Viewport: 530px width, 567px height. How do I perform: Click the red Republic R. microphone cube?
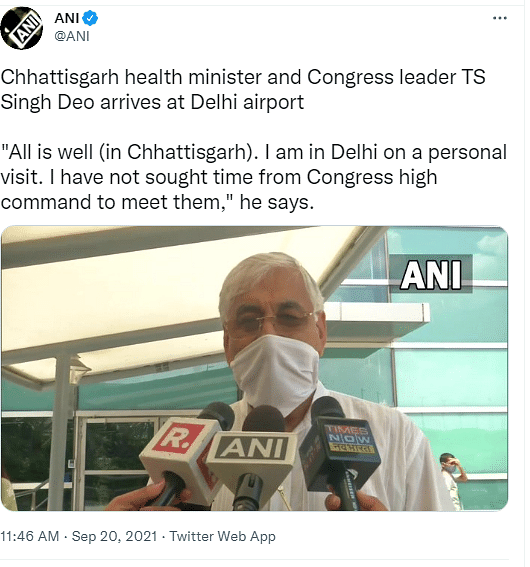(x=176, y=453)
